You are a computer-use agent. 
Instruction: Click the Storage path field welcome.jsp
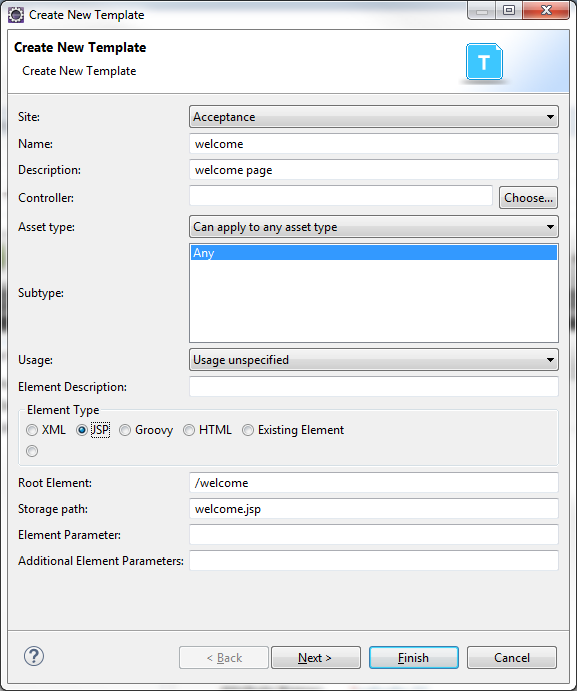[x=374, y=509]
